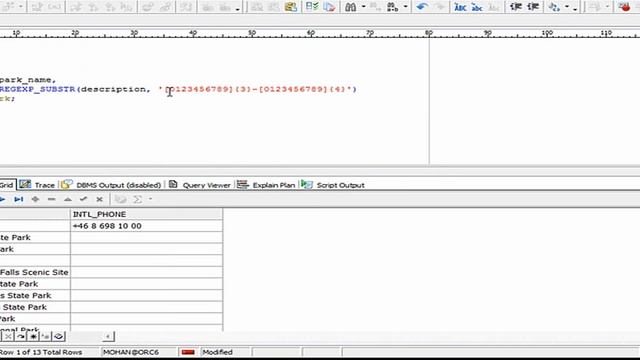This screenshot has width=640, height=360.
Task: Go to last record in grid navigator
Action: (18, 199)
